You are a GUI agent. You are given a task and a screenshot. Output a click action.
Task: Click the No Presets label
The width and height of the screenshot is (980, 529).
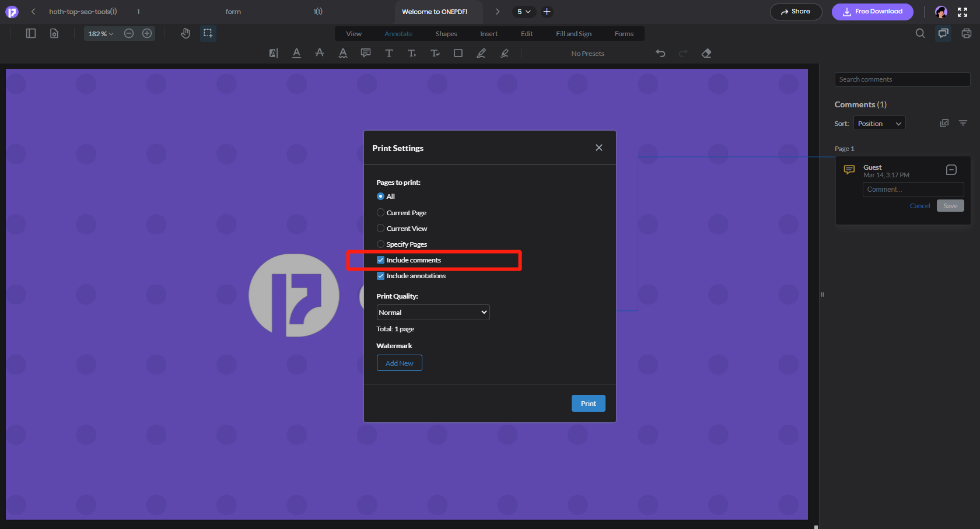click(587, 54)
